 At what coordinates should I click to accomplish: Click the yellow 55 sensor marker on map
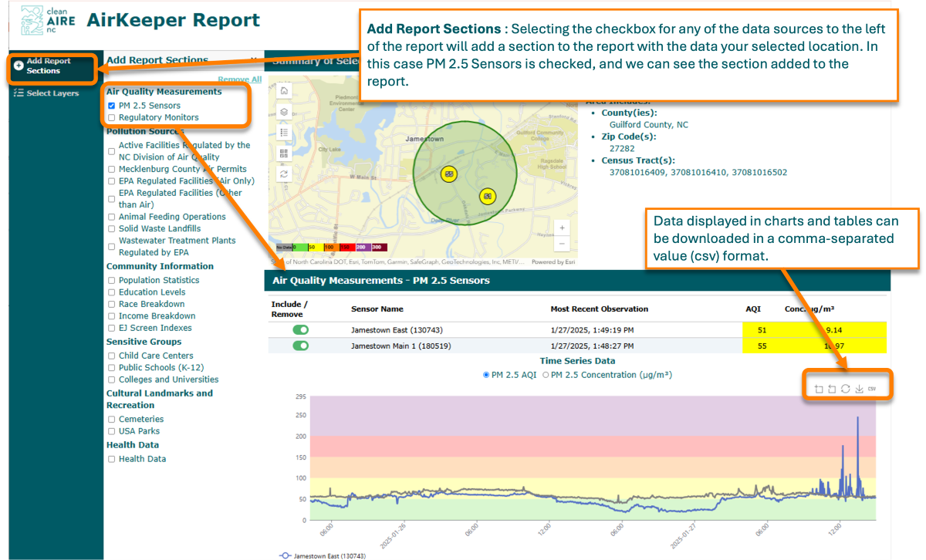point(449,174)
